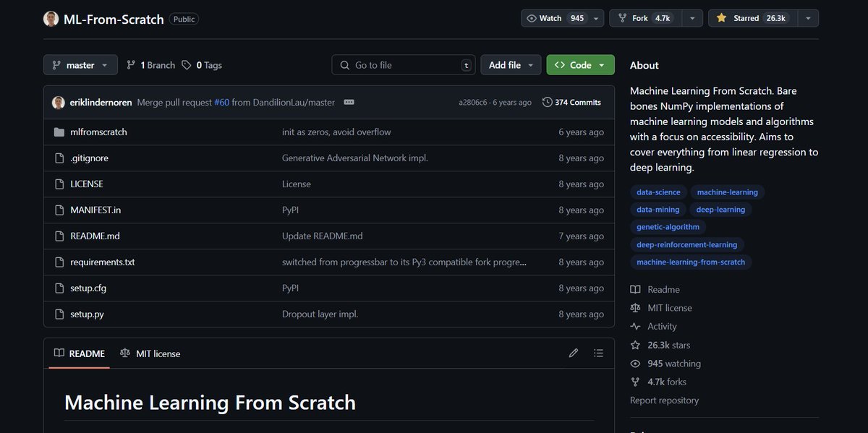Open eriklindernoren's profile avatar
This screenshot has width=868, height=433.
click(x=59, y=102)
